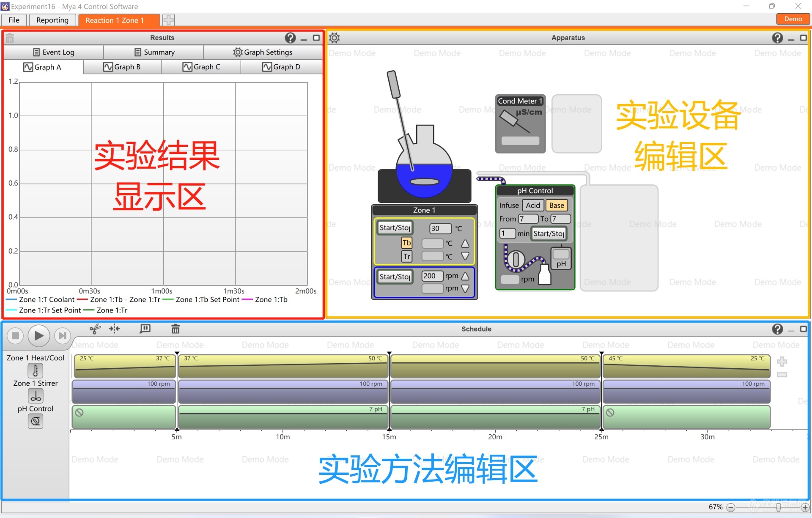Collapse the Schedule panel

(791, 329)
